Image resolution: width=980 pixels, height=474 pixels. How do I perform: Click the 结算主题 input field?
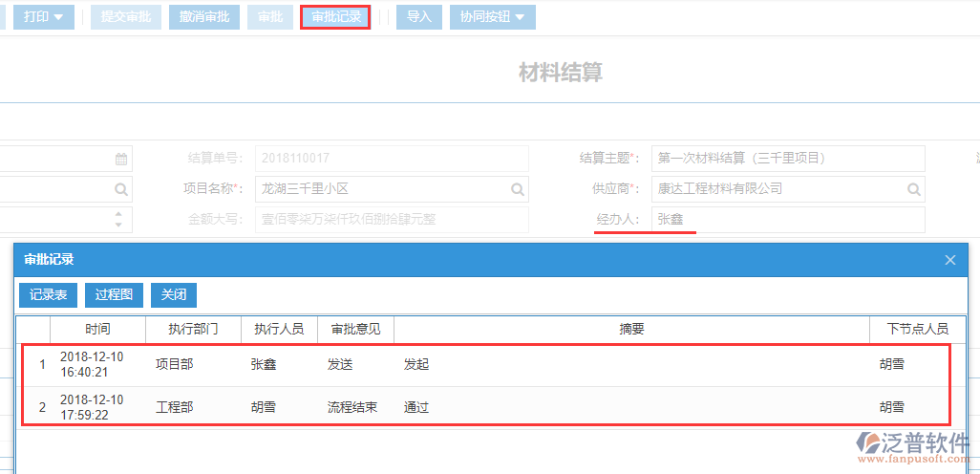click(x=787, y=159)
